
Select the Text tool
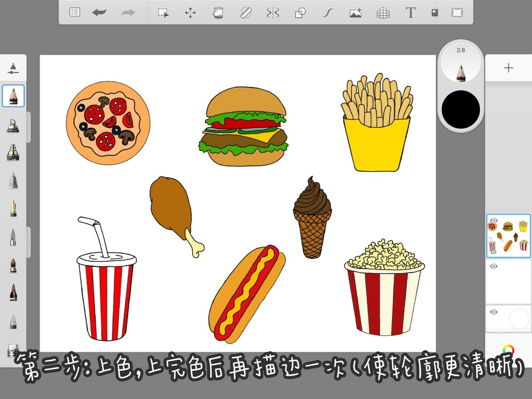click(x=410, y=13)
